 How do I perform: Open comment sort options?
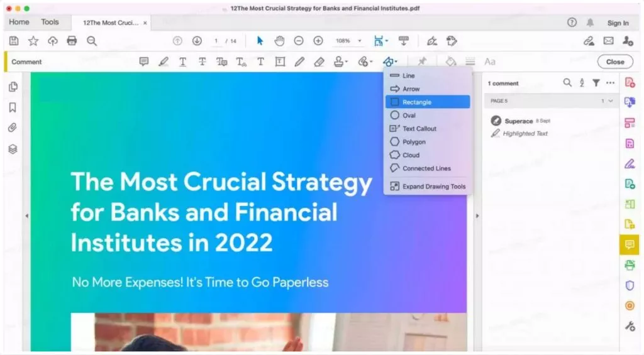(x=582, y=83)
